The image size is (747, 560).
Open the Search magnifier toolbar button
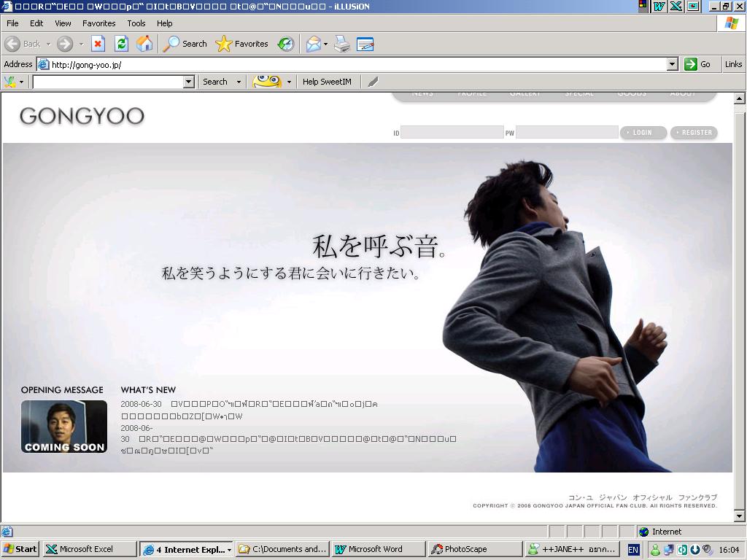(x=185, y=44)
